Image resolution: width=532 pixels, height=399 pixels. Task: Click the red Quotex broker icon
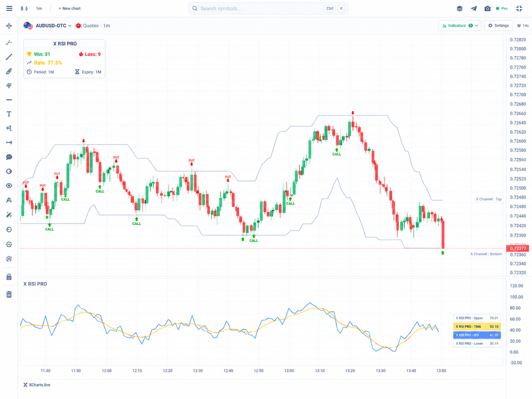click(79, 26)
